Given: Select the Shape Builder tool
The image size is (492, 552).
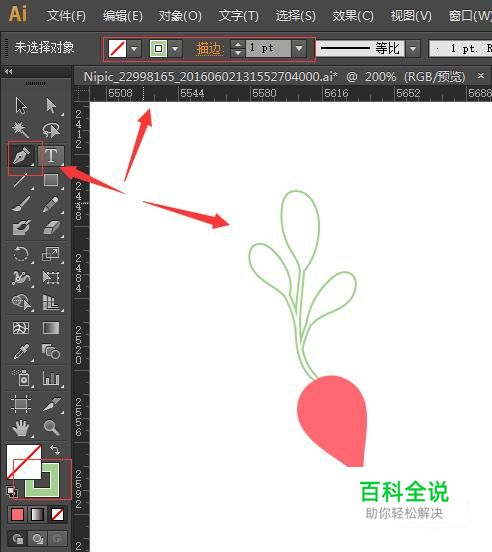Looking at the screenshot, I should [x=21, y=302].
